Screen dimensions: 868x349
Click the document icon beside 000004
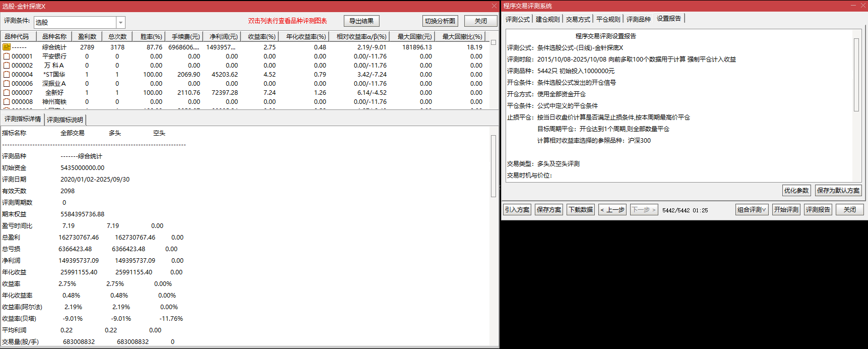7,75
